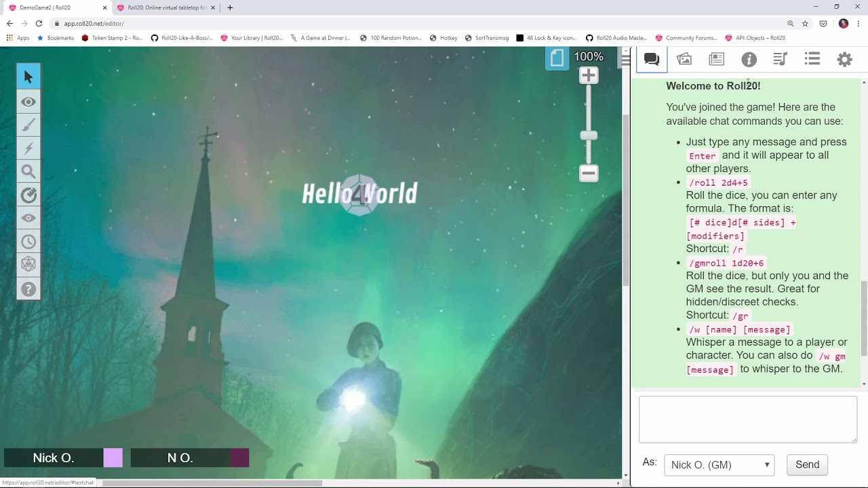
Task: Open the 100% zoom level menu
Action: (589, 56)
